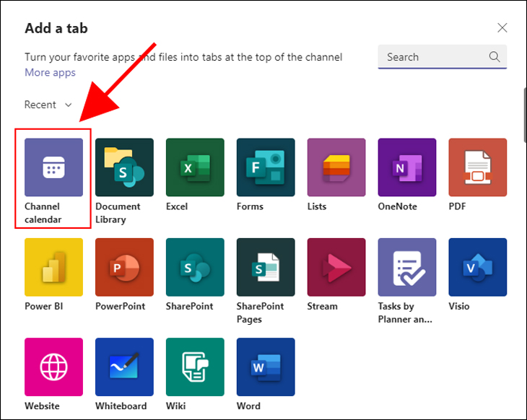The image size is (527, 420).
Task: Close the Add a tab dialog
Action: point(502,27)
